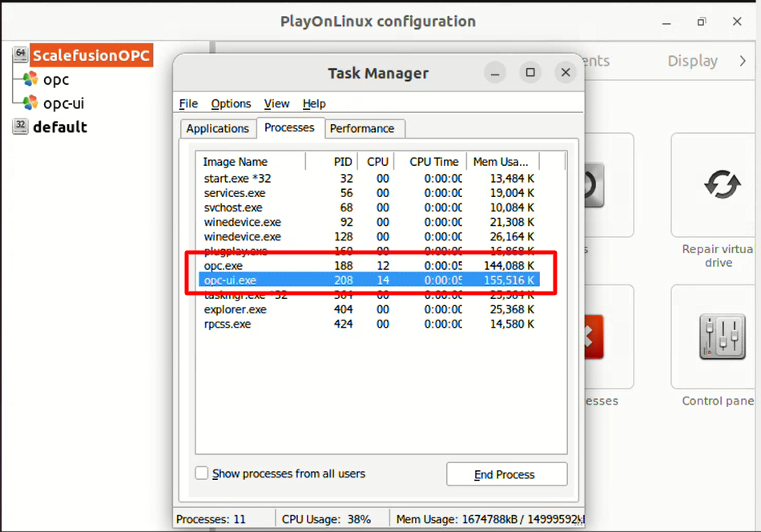Open the File menu in Task Manager

pos(188,103)
